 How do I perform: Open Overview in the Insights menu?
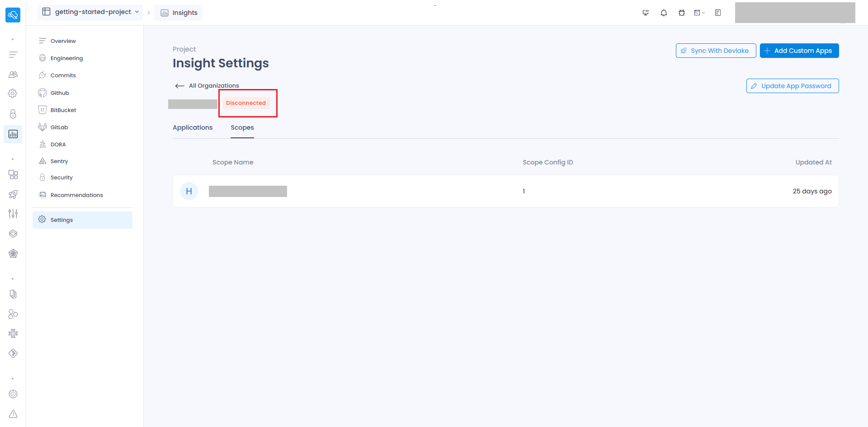[63, 41]
